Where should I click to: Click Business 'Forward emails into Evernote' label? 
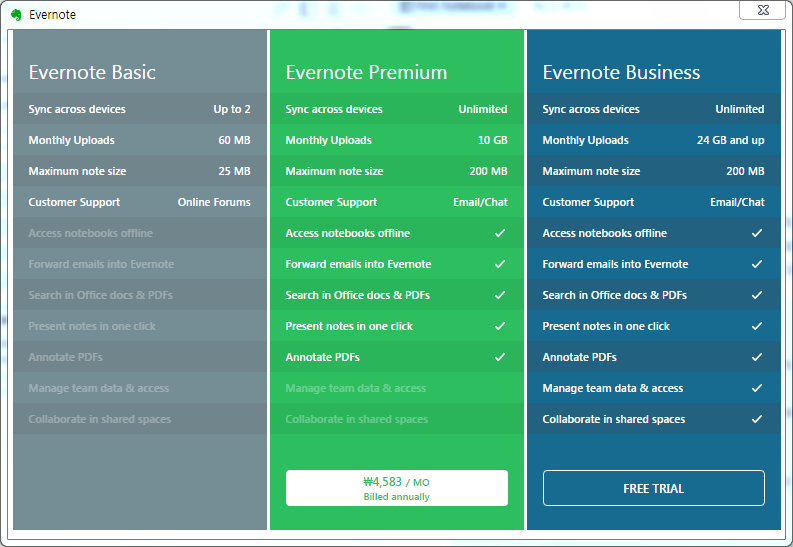click(615, 264)
